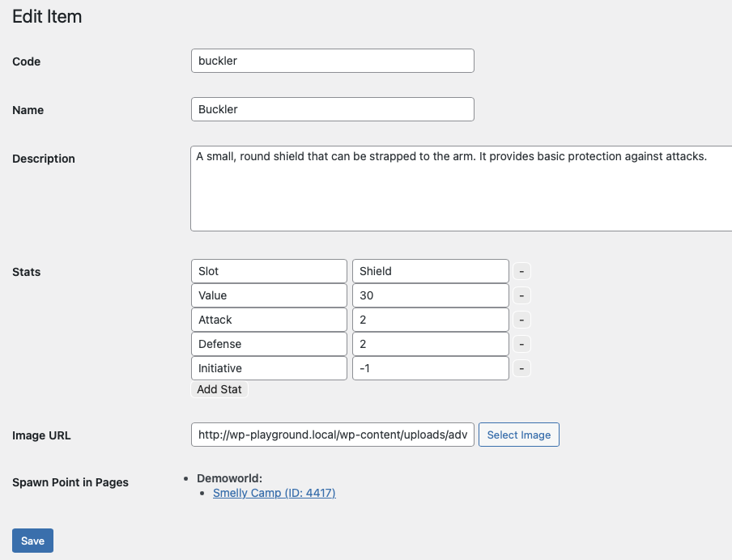Remove the Value stat row

pyautogui.click(x=522, y=295)
